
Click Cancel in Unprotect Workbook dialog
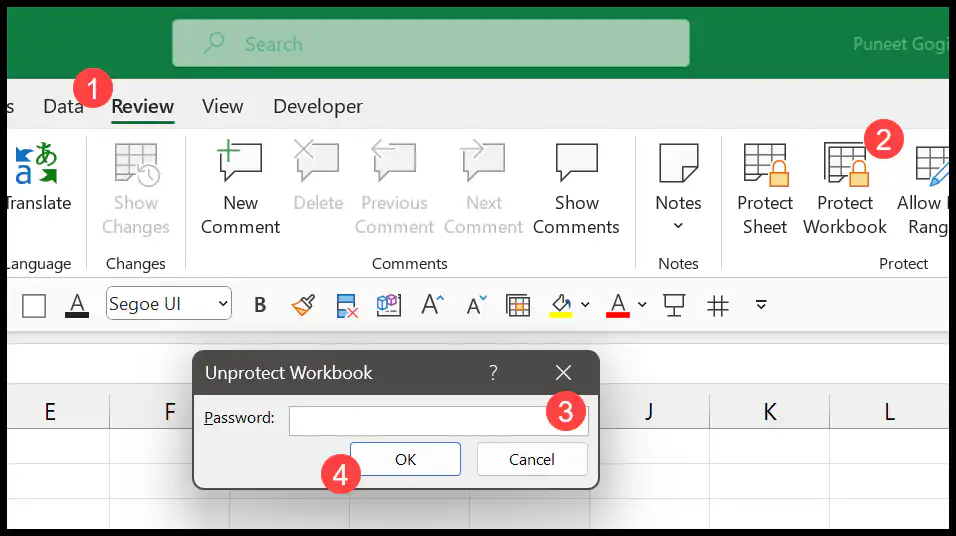click(532, 459)
